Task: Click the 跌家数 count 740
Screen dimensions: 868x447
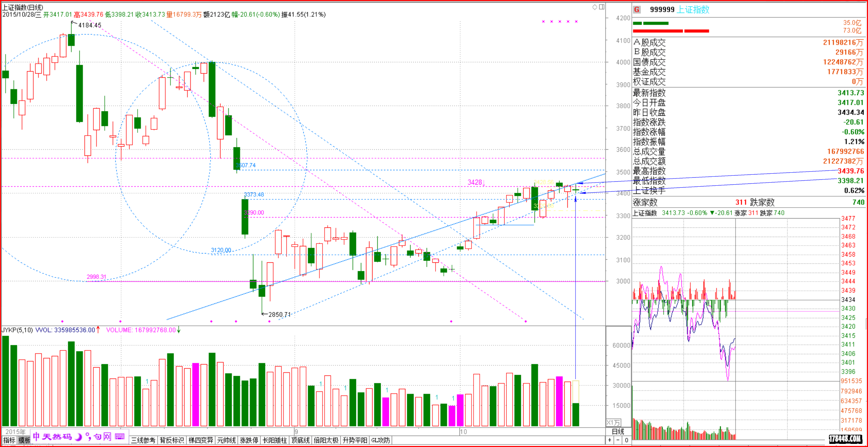Action: pos(858,202)
